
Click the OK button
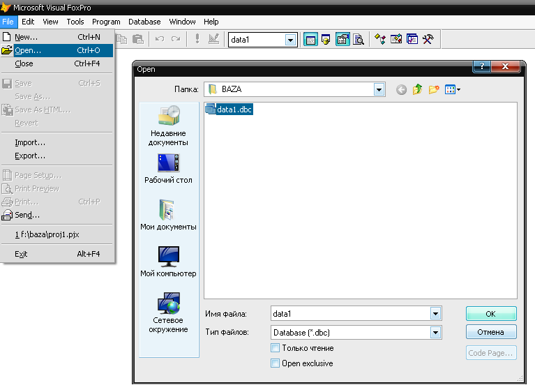click(491, 314)
